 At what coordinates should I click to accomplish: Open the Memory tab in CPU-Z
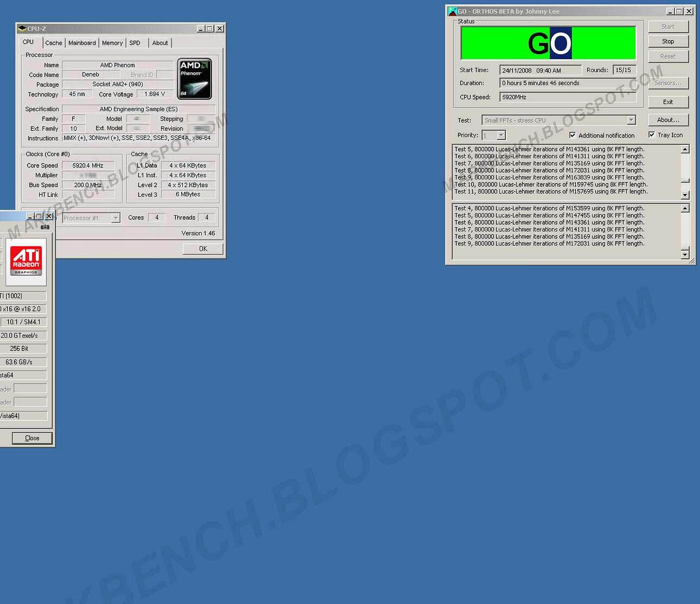pos(112,43)
